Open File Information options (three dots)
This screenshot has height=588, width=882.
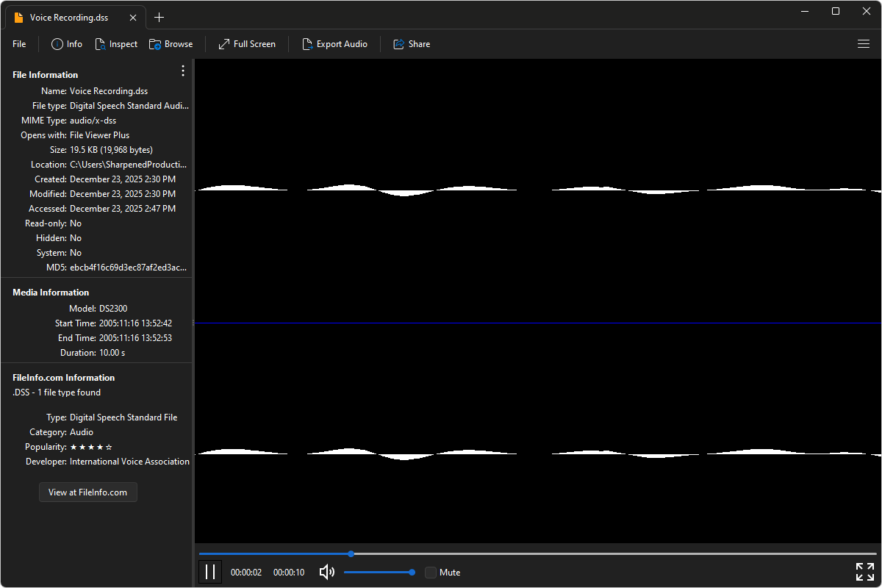pos(183,71)
